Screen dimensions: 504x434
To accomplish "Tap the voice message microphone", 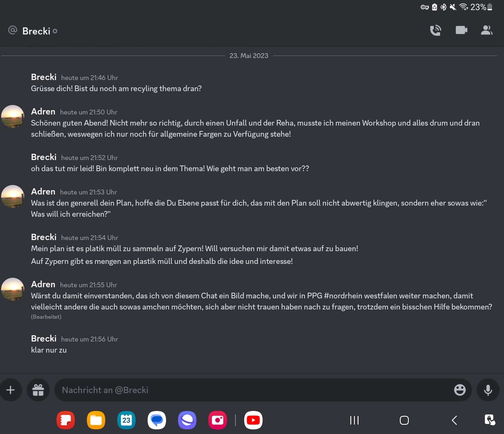I will point(488,390).
